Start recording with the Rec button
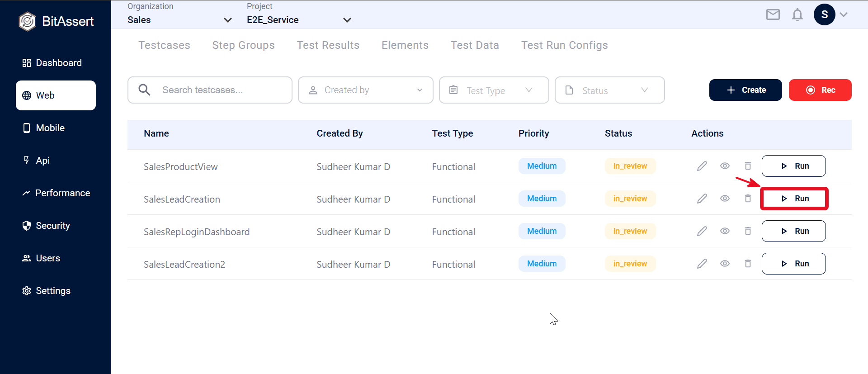 (820, 90)
